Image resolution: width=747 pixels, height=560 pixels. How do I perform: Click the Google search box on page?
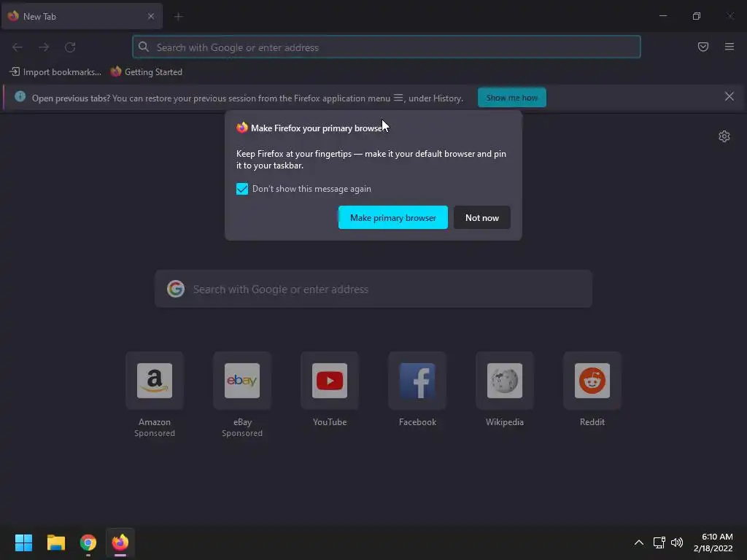373,289
